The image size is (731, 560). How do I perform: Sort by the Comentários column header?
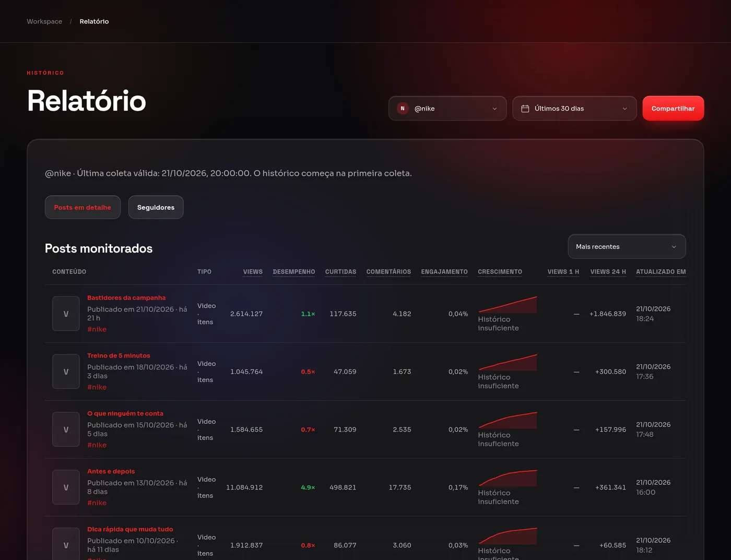click(388, 272)
